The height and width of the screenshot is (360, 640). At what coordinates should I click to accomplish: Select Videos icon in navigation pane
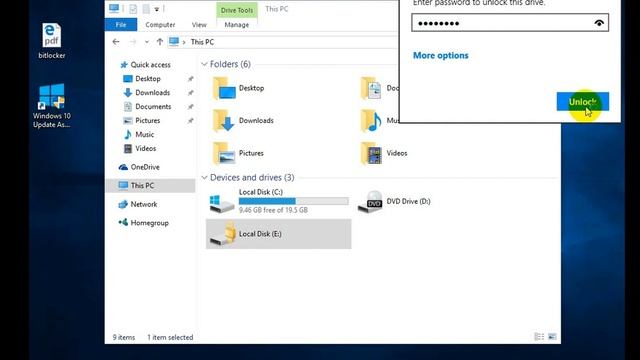128,148
